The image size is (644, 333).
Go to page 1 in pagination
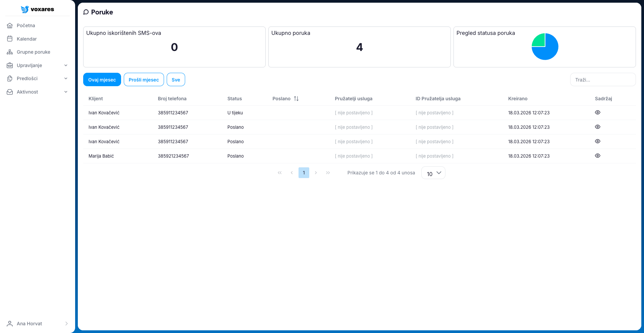tap(304, 173)
